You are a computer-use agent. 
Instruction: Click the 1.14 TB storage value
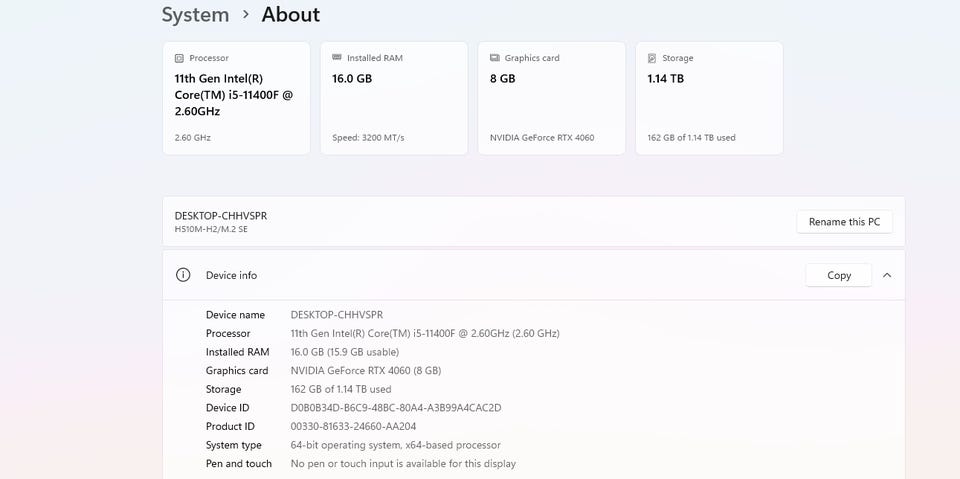coord(666,78)
